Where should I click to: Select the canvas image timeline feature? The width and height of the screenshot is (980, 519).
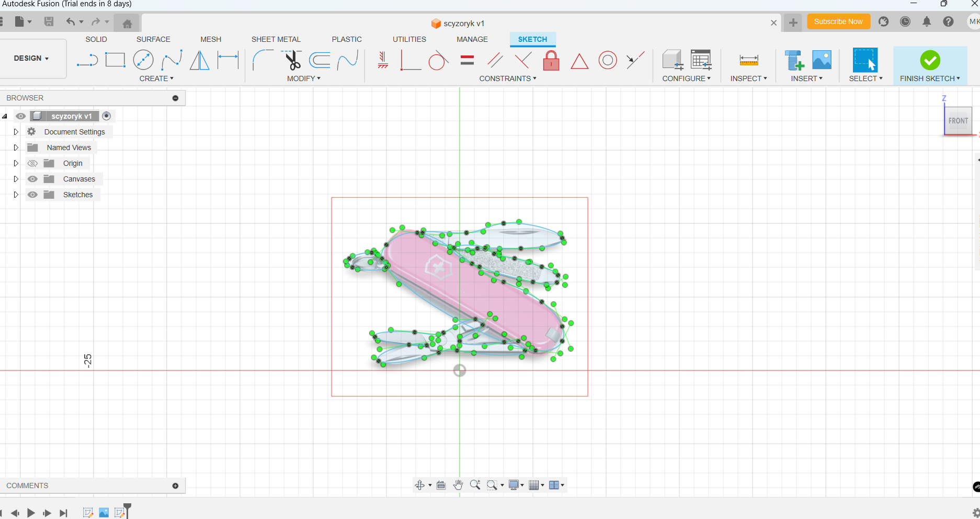104,513
